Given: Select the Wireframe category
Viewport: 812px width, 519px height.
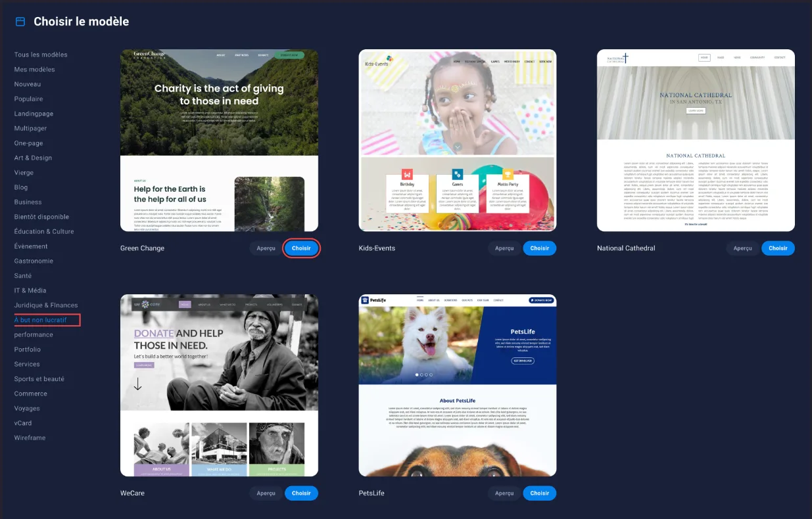Looking at the screenshot, I should pos(30,438).
